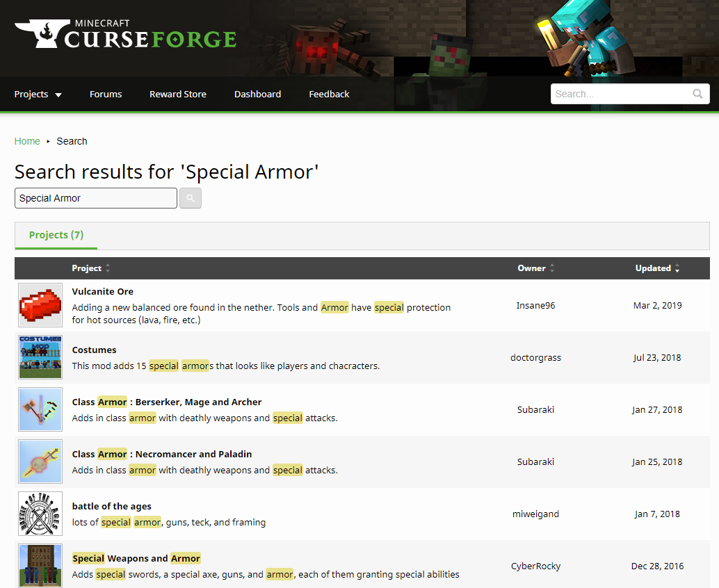Click the Jan 25, 2018 updated date
This screenshot has width=719, height=588.
[658, 462]
